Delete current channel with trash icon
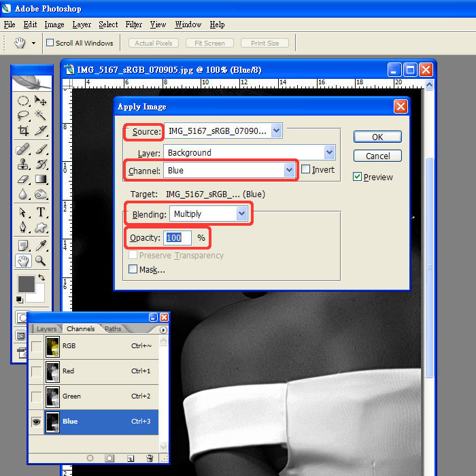Screen dimensions: 476x476 tap(150, 459)
